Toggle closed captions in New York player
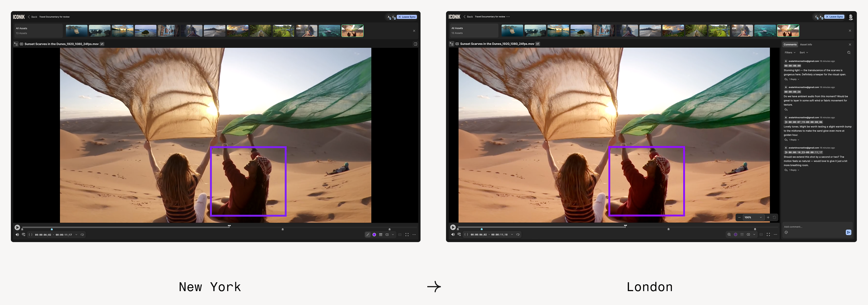The image size is (868, 305). pos(400,235)
